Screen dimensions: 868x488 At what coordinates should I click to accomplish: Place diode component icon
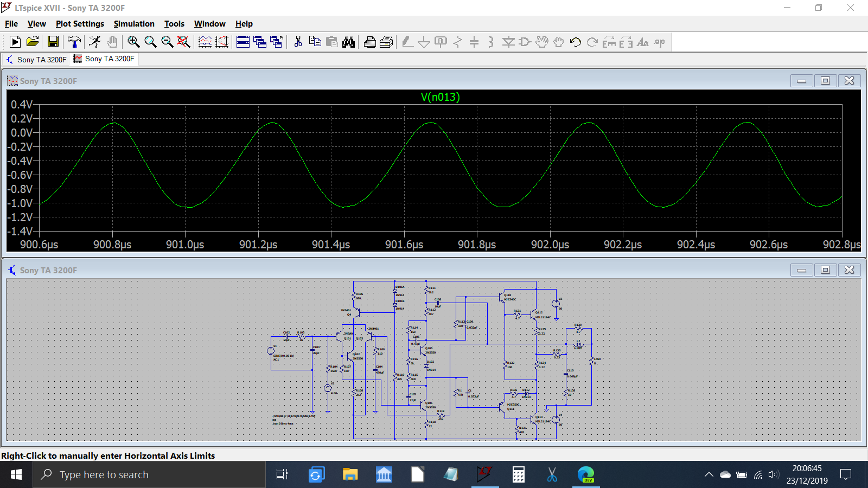(x=508, y=42)
